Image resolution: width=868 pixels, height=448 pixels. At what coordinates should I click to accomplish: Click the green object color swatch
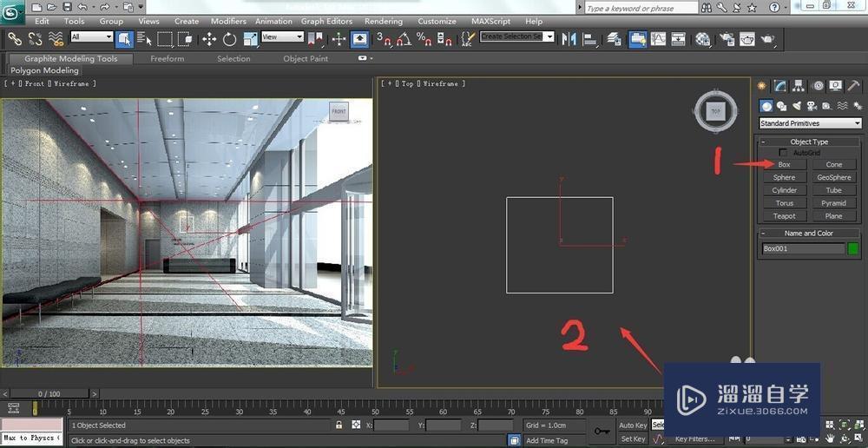(x=853, y=248)
